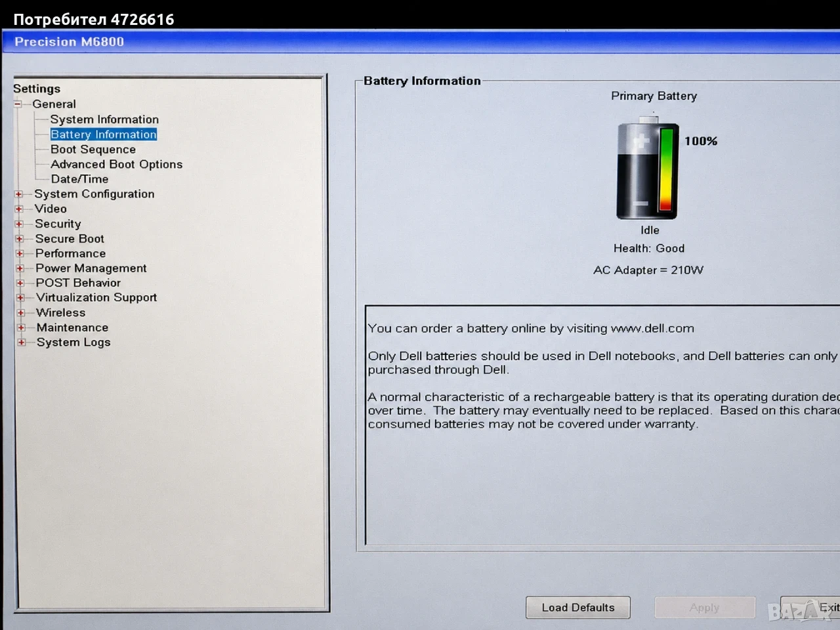Select System Logs tree item
Viewport: 840px width, 630px height.
[x=73, y=343]
